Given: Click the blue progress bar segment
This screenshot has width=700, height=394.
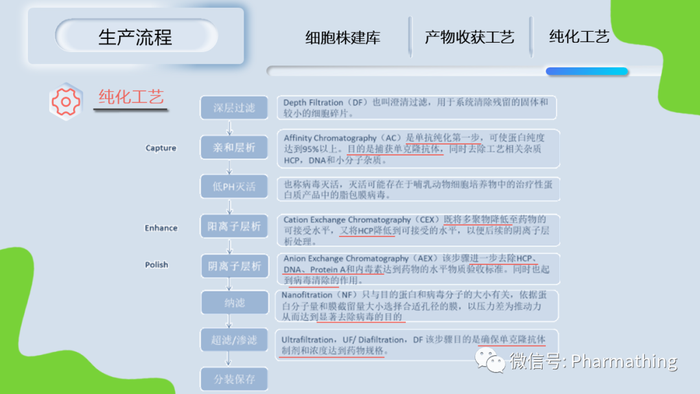Looking at the screenshot, I should [x=587, y=71].
